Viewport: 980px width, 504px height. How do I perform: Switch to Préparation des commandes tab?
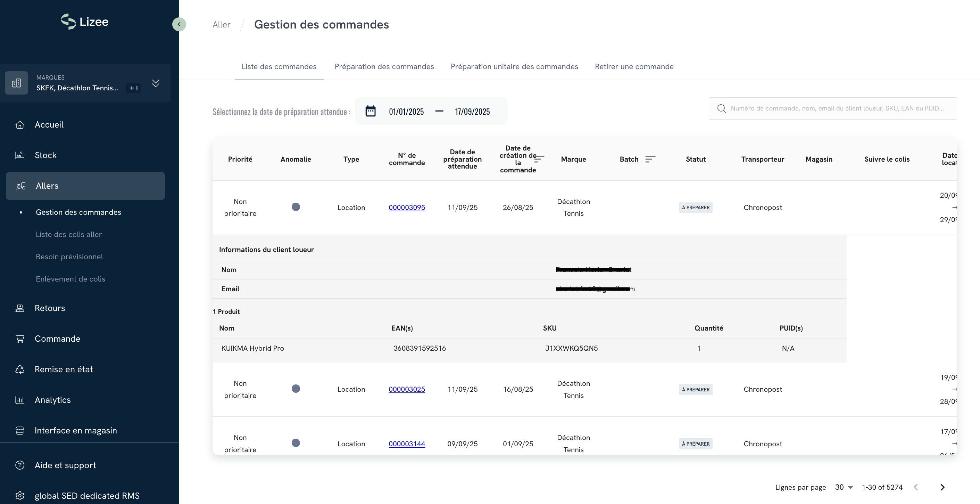[384, 67]
